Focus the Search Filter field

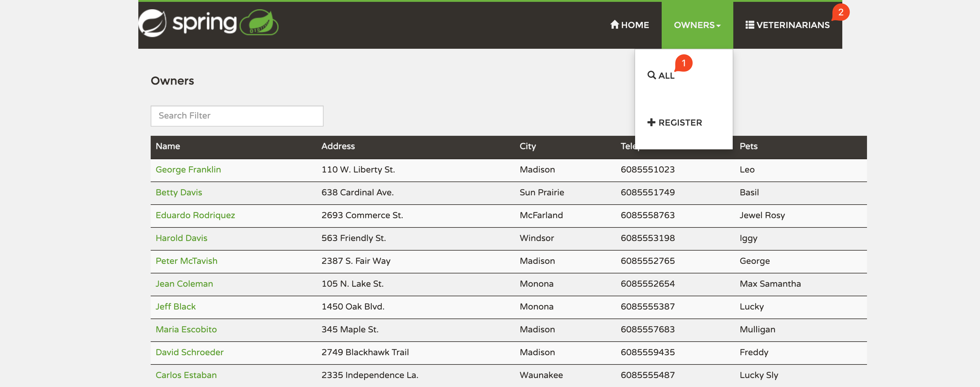click(237, 116)
